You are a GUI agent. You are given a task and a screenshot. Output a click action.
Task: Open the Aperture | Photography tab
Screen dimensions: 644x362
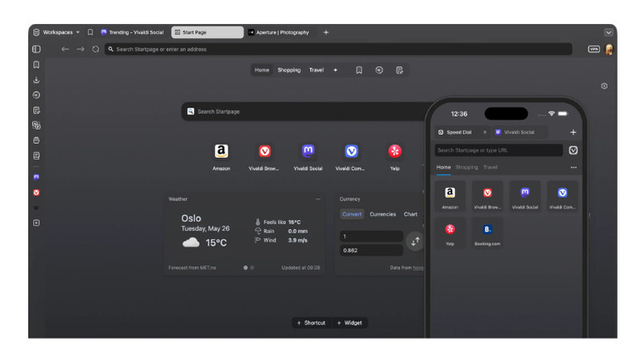[x=279, y=32]
